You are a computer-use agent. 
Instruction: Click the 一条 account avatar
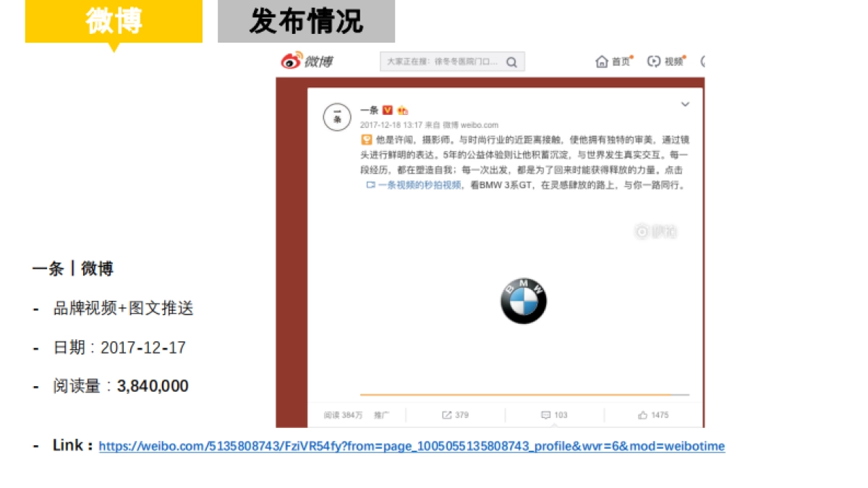[336, 114]
